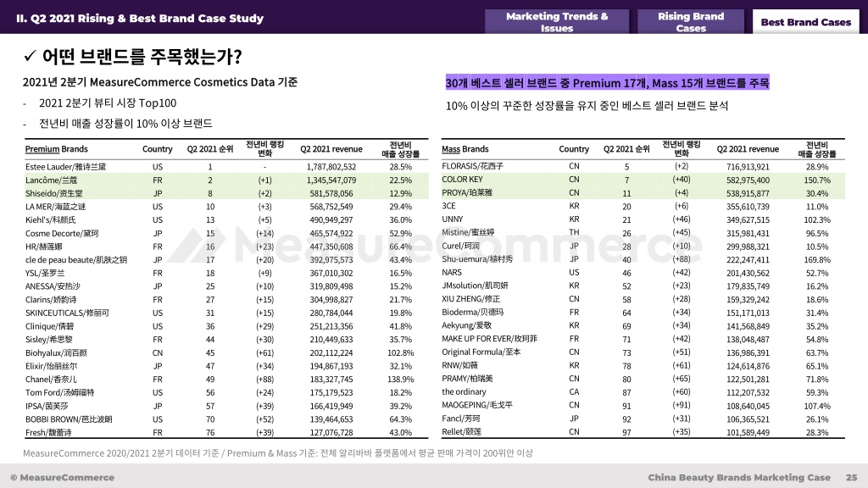Click the 'XIU ZHENG' brand name
The image size is (868, 488).
point(471,299)
